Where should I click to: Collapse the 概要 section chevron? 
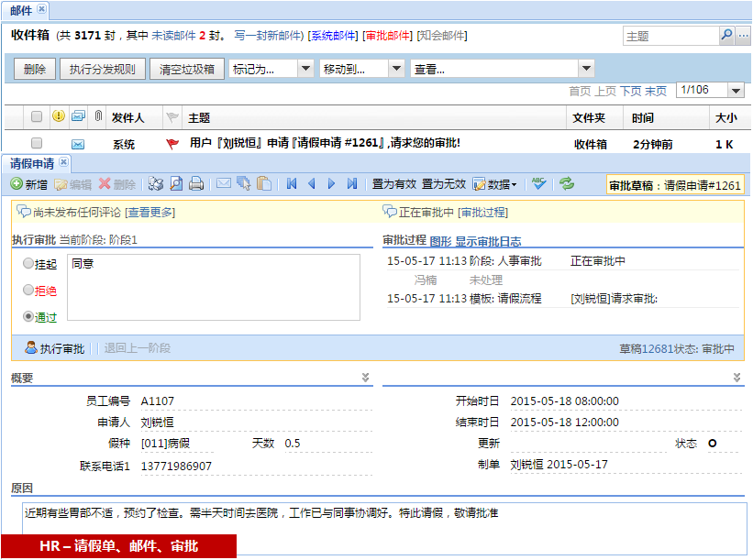click(x=365, y=378)
